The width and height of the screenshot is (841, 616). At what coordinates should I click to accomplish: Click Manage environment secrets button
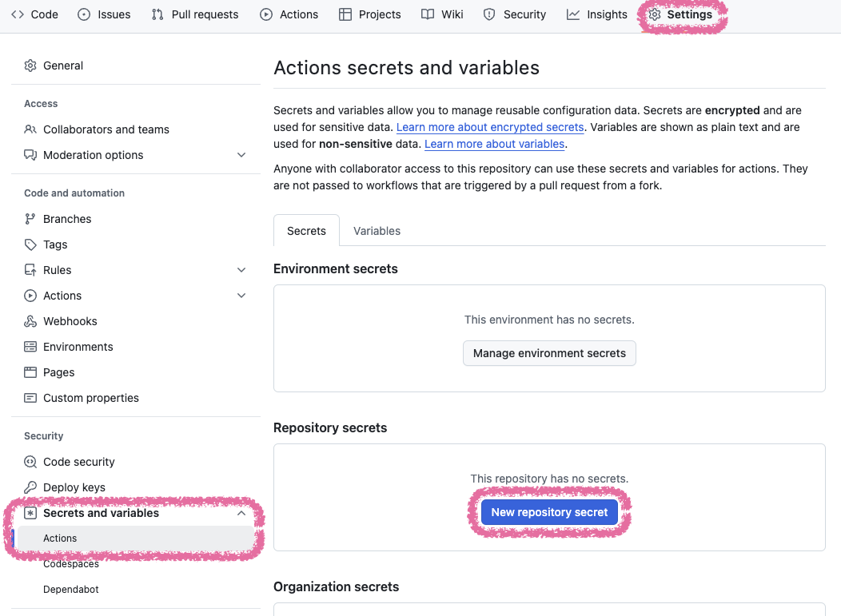coord(549,353)
